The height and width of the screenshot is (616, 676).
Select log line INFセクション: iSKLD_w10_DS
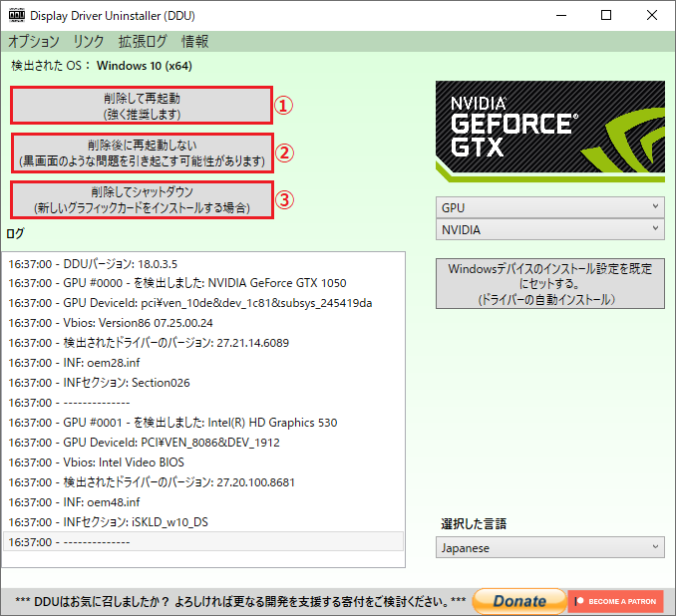tap(203, 522)
